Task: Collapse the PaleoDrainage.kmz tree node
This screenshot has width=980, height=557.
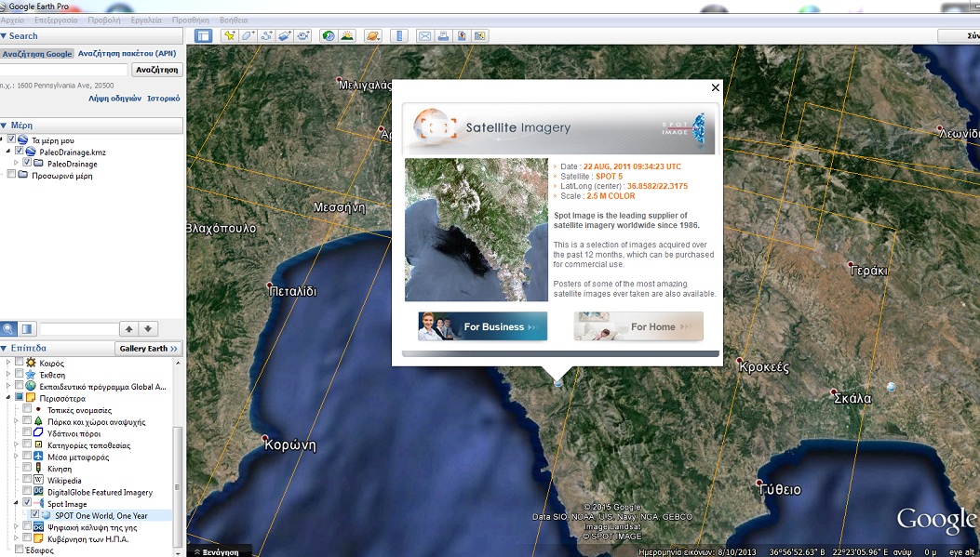Action: click(8, 152)
